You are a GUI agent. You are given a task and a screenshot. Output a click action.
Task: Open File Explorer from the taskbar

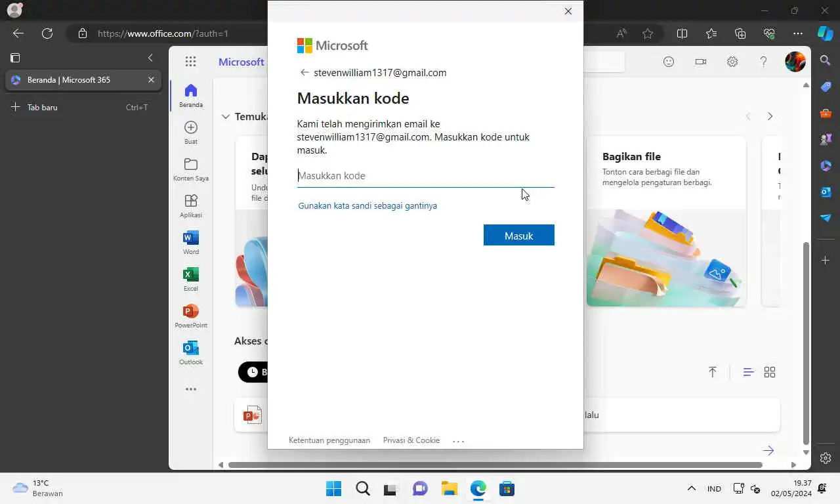(x=449, y=489)
